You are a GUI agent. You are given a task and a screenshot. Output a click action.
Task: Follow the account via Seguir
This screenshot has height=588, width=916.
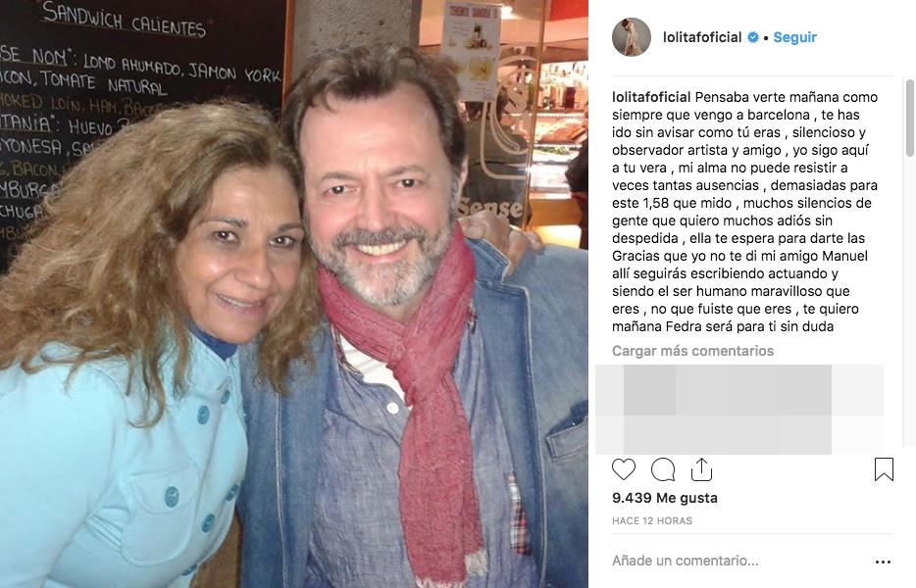point(794,37)
